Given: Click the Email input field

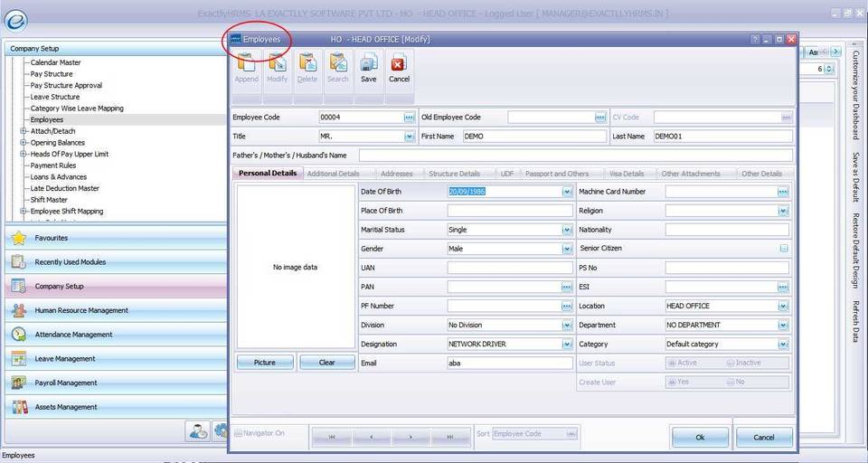Looking at the screenshot, I should pyautogui.click(x=510, y=364).
